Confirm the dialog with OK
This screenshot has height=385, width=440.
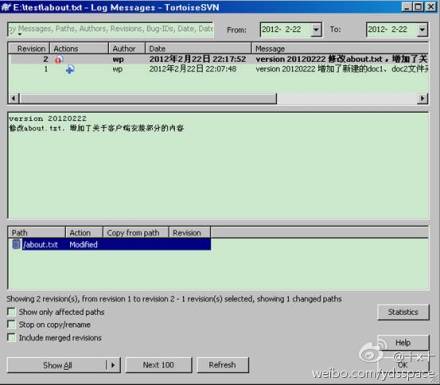[x=403, y=365]
